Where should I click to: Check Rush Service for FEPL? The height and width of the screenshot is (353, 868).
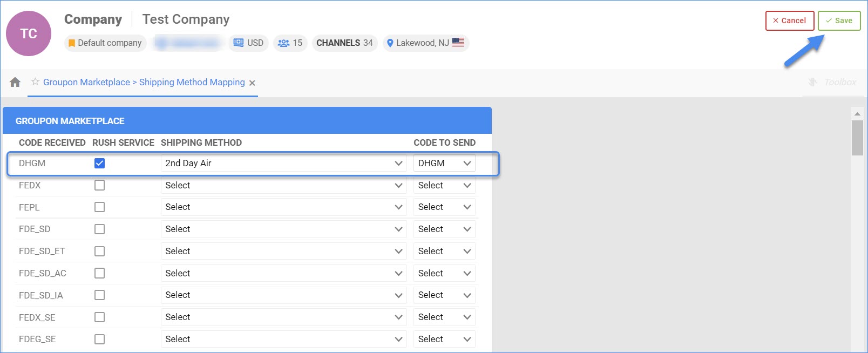click(x=99, y=207)
